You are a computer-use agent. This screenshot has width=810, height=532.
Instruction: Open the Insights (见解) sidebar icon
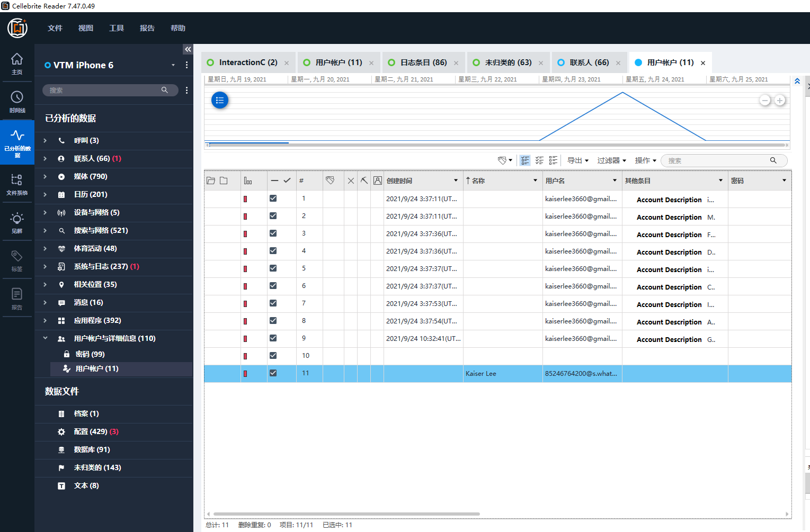[x=17, y=222]
